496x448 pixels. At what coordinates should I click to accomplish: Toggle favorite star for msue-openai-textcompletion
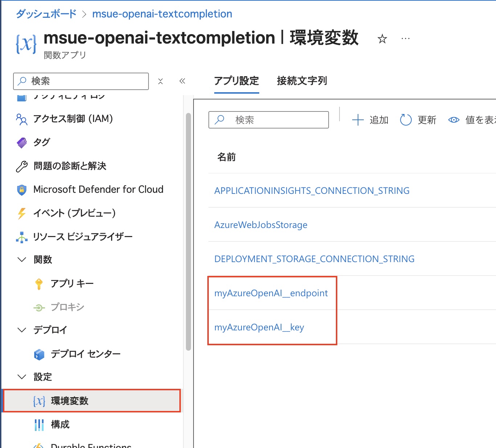(382, 38)
